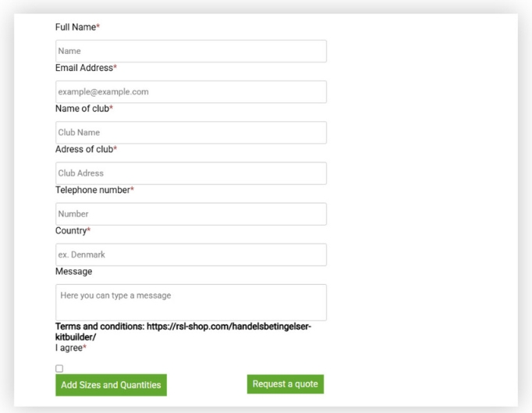Submit with the Request a quote button
532x413 pixels.
(x=286, y=384)
